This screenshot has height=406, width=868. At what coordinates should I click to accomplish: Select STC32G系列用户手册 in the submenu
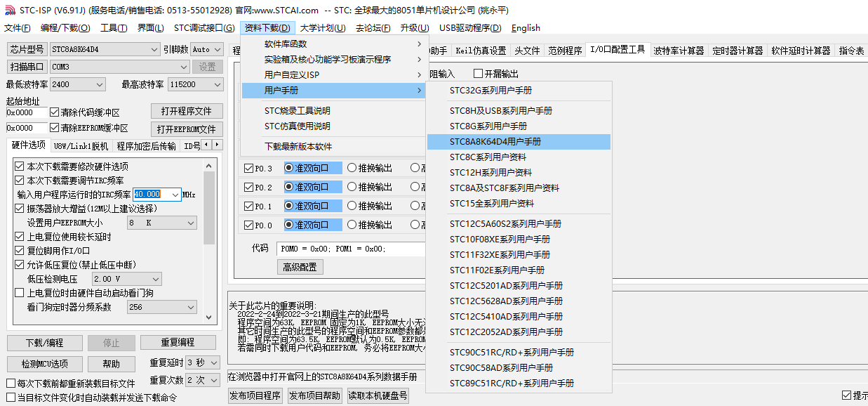click(x=519, y=90)
